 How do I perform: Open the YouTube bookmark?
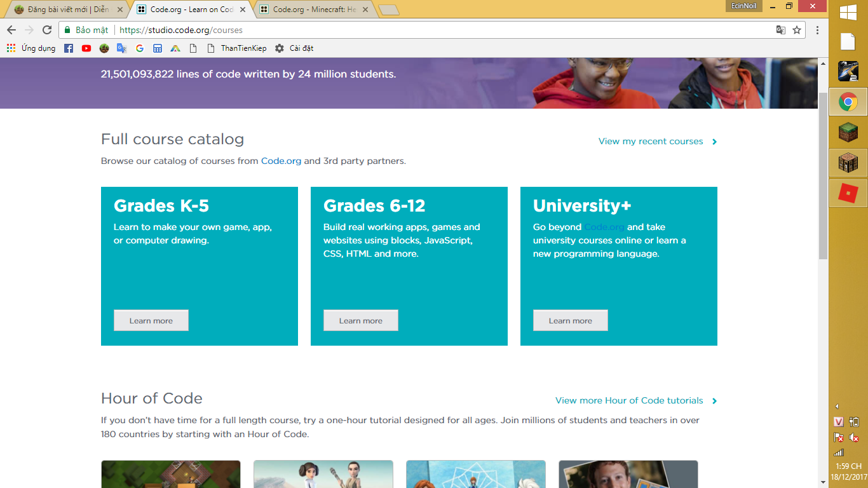click(86, 48)
